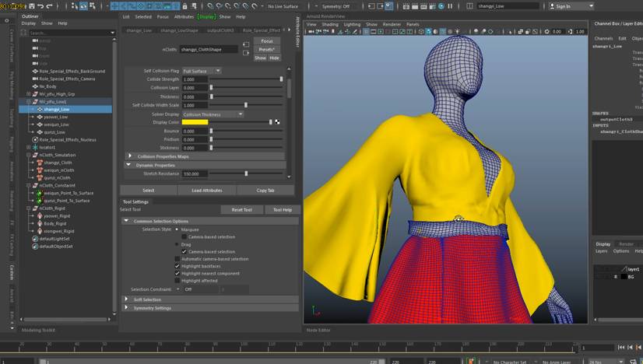Click the Arnold IPR render circular icon

click(x=441, y=6)
